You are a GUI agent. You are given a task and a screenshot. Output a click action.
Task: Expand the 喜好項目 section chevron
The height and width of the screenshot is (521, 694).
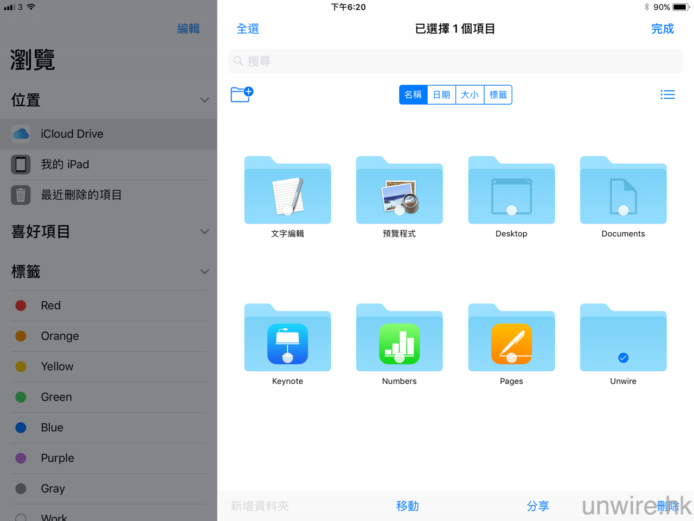[204, 232]
